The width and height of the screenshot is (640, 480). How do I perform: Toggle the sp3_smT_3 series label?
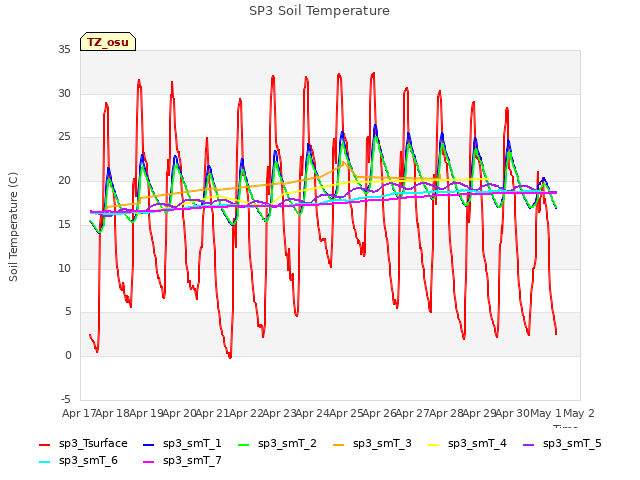click(x=382, y=444)
